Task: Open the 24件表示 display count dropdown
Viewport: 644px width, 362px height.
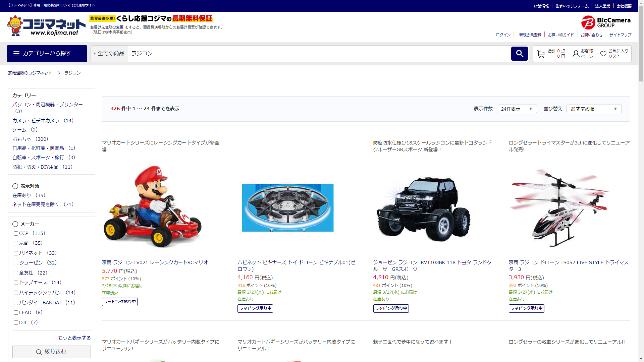Action: pyautogui.click(x=517, y=109)
